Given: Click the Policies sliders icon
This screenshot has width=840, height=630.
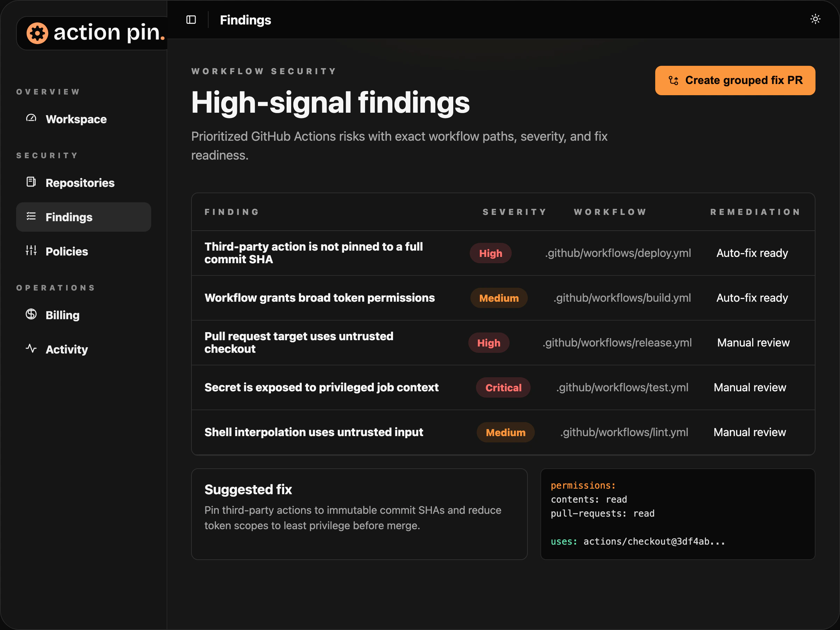Looking at the screenshot, I should coord(31,251).
